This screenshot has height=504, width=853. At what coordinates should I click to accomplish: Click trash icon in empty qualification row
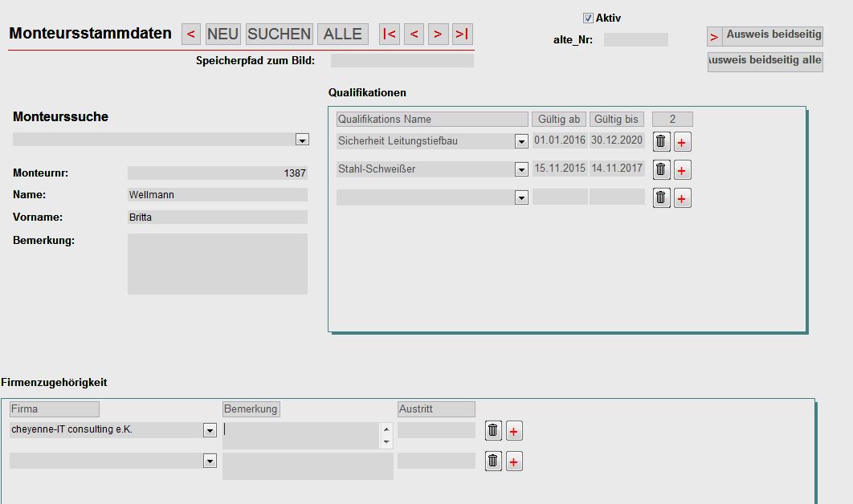coord(661,198)
